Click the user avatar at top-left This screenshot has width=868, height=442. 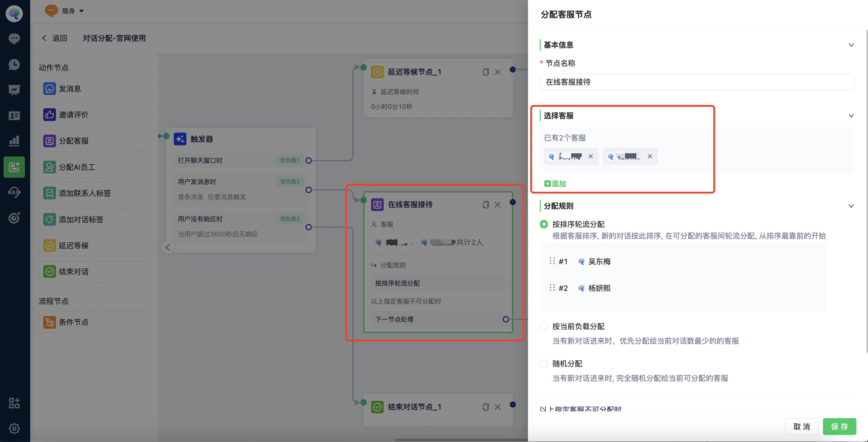click(14, 13)
